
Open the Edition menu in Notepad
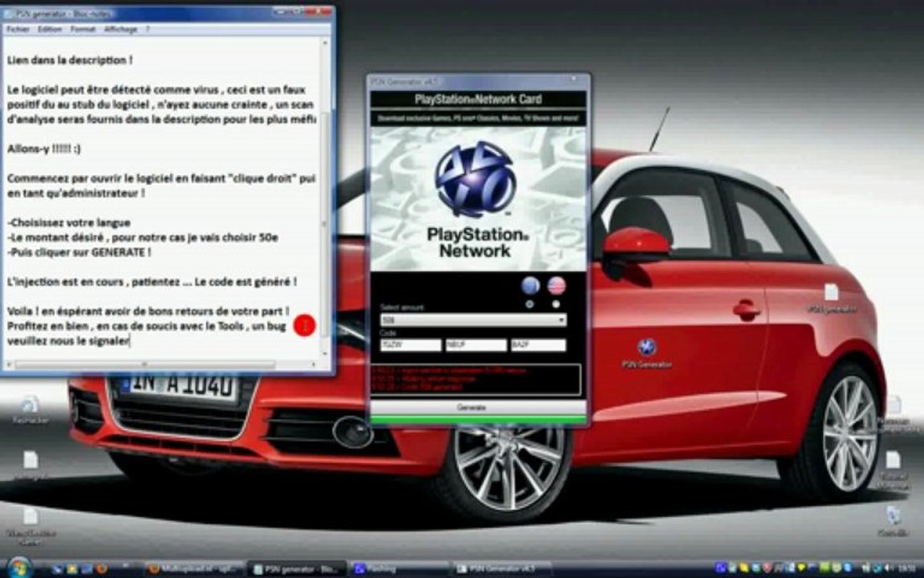tap(50, 29)
